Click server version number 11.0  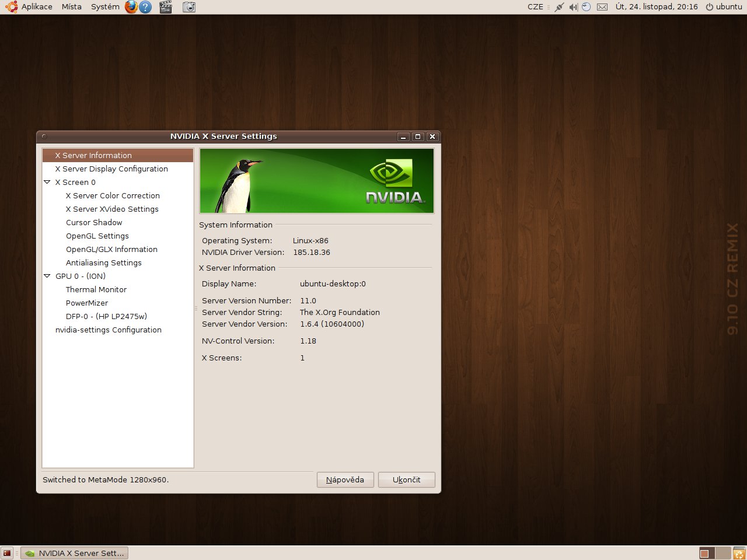pyautogui.click(x=308, y=300)
